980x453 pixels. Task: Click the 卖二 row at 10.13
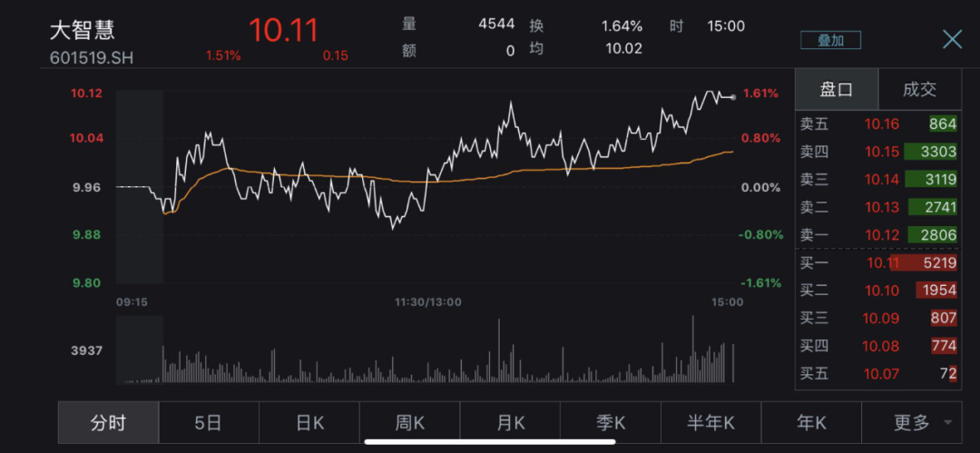click(x=878, y=207)
